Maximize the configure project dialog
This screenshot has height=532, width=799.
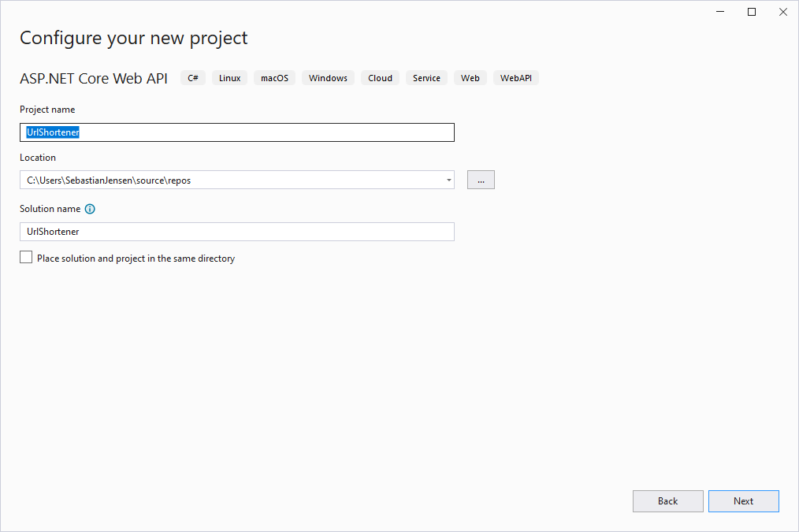coord(752,12)
